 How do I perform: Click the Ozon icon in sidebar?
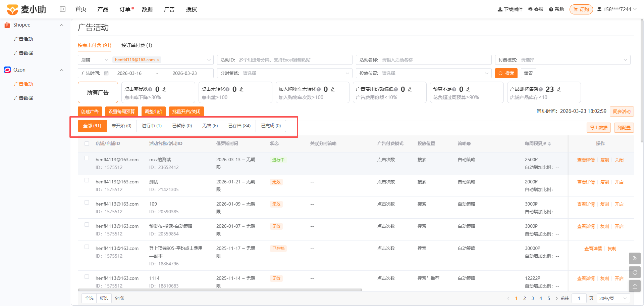coord(7,70)
